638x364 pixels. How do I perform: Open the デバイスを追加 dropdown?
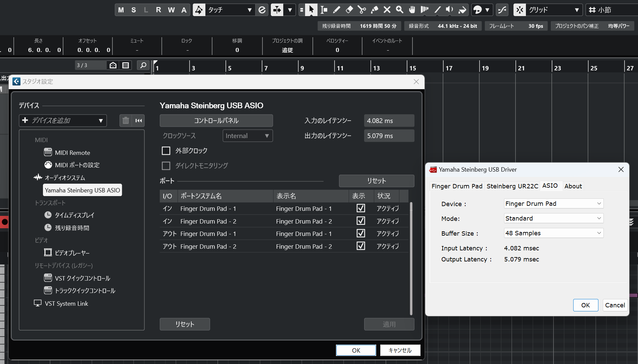coord(63,120)
